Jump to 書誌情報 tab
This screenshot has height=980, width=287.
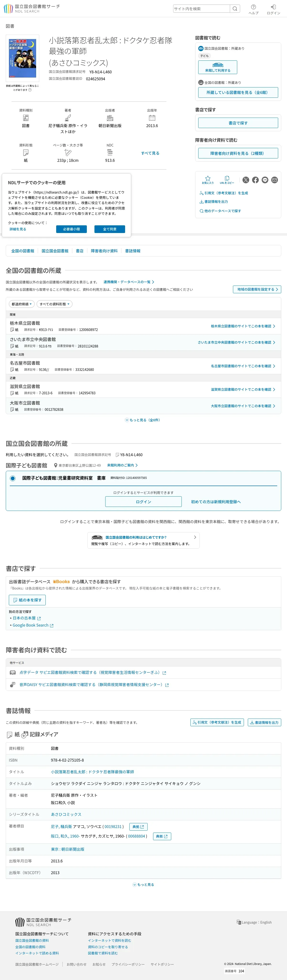point(133,251)
